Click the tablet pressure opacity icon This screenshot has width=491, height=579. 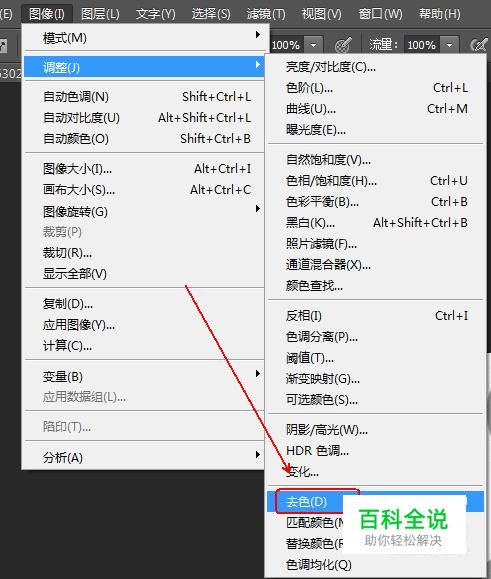[343, 45]
